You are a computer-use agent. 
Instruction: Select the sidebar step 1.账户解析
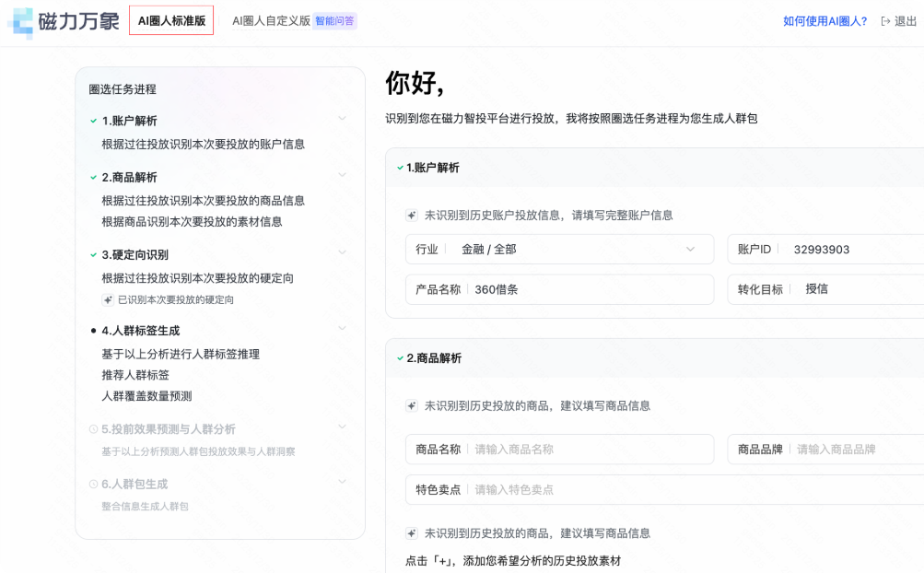coord(130,121)
